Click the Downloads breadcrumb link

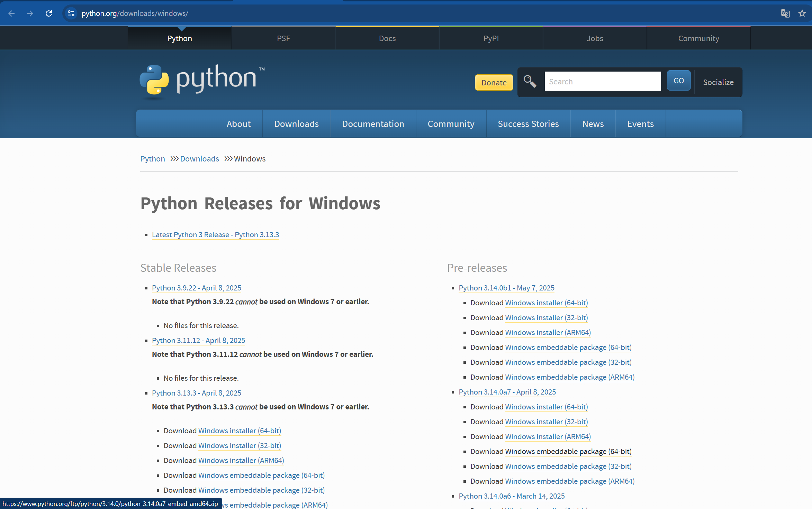tap(199, 159)
